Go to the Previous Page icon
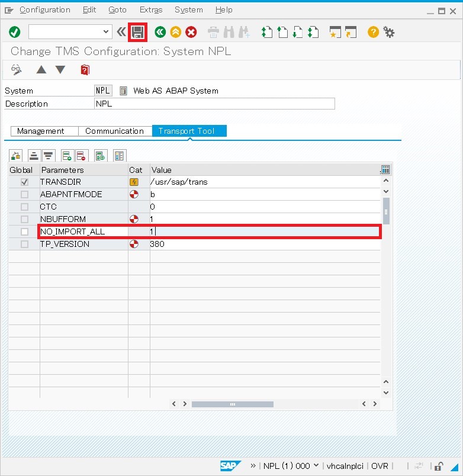This screenshot has width=463, height=476. point(282,32)
